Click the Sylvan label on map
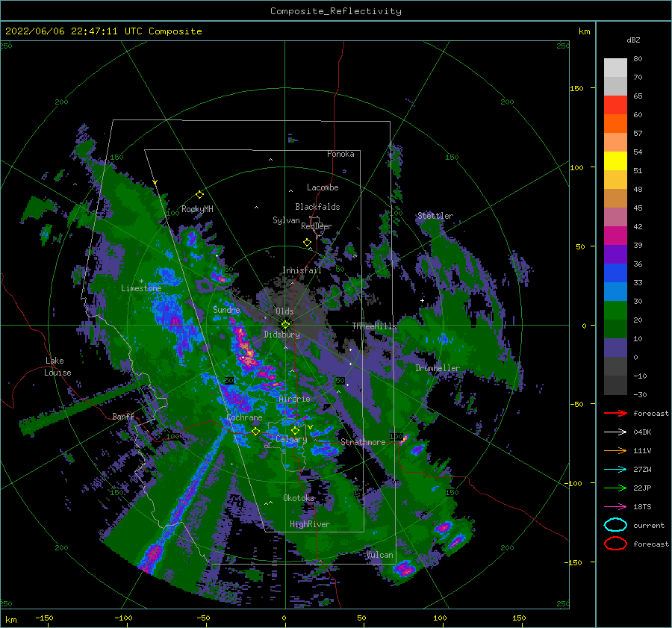Viewport: 672px width, 628px height. pos(286,220)
